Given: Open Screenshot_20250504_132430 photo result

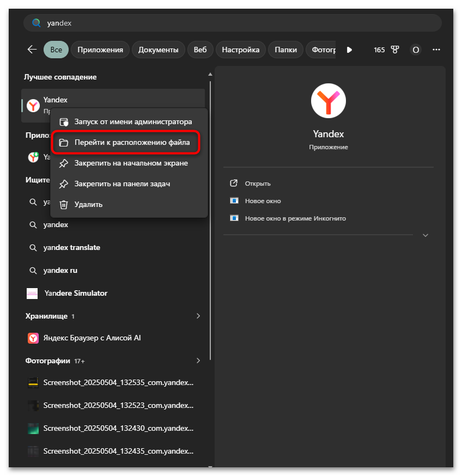Looking at the screenshot, I should tap(113, 428).
